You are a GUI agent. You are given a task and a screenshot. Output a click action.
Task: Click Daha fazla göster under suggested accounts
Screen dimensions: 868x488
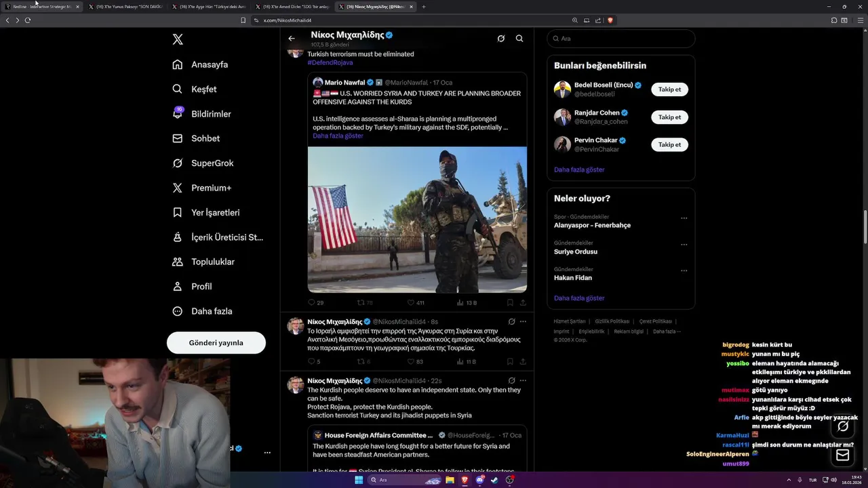coord(579,169)
